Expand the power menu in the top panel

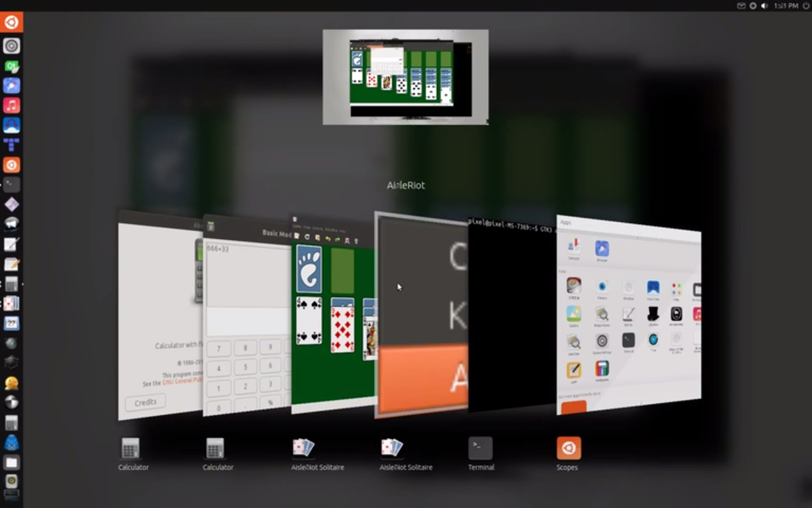[x=806, y=6]
